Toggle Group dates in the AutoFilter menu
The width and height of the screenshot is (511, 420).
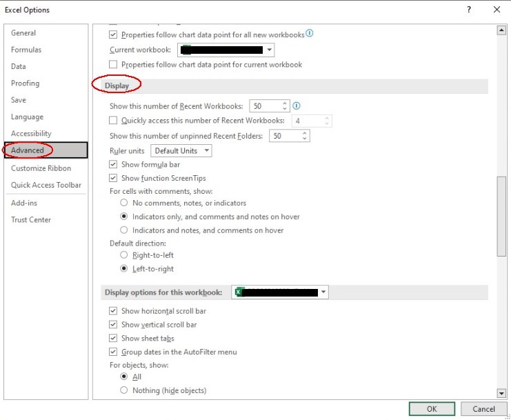pos(113,352)
